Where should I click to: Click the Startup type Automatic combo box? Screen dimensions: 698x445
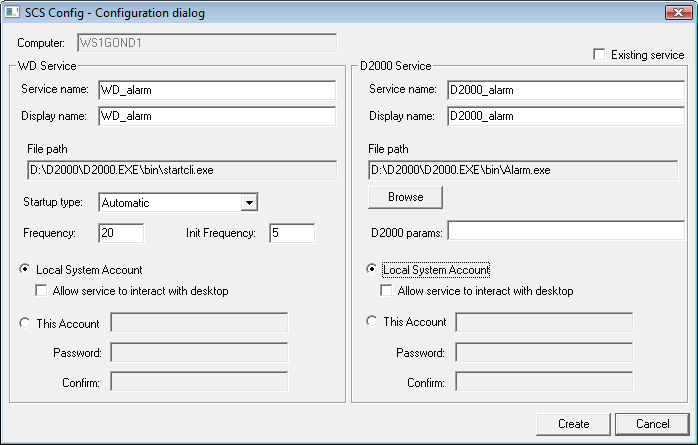click(170, 203)
